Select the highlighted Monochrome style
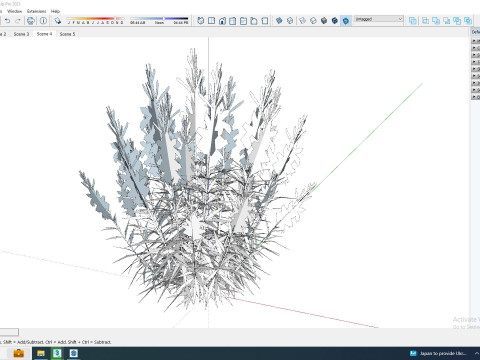This screenshot has height=360, width=480. pos(346,21)
